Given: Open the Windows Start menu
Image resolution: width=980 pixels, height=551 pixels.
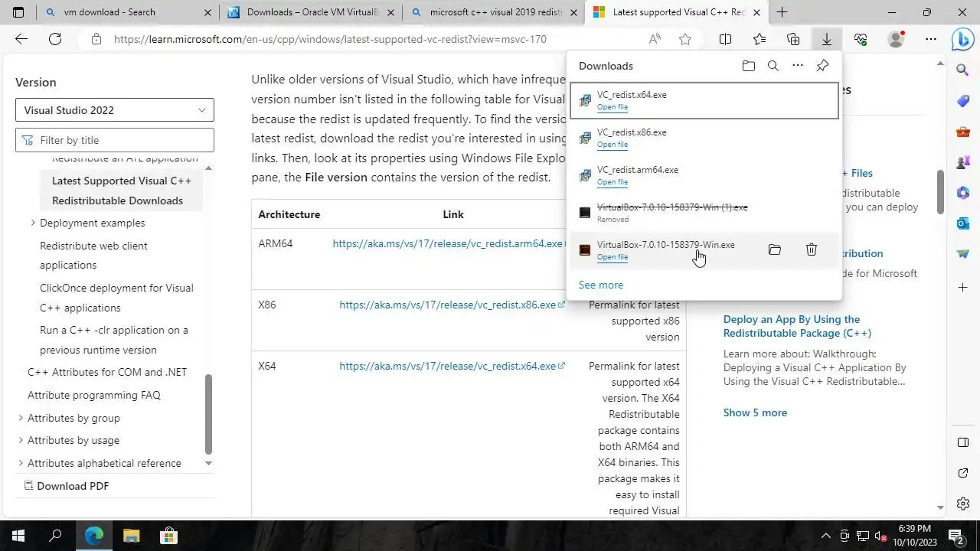Looking at the screenshot, I should 18,535.
